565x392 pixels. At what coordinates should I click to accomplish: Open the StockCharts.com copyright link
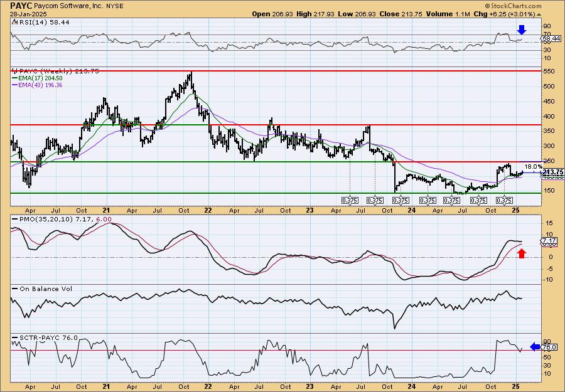(x=513, y=6)
